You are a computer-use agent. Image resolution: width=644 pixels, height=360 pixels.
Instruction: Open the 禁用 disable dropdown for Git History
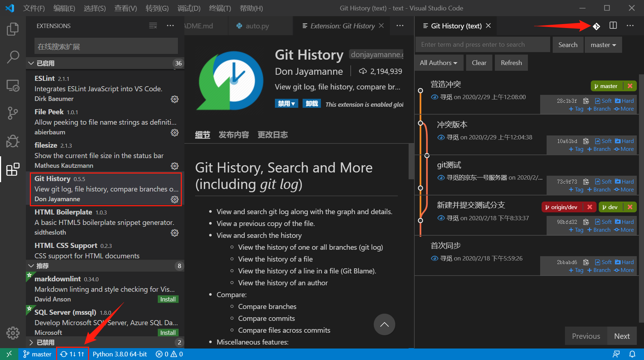tap(286, 103)
